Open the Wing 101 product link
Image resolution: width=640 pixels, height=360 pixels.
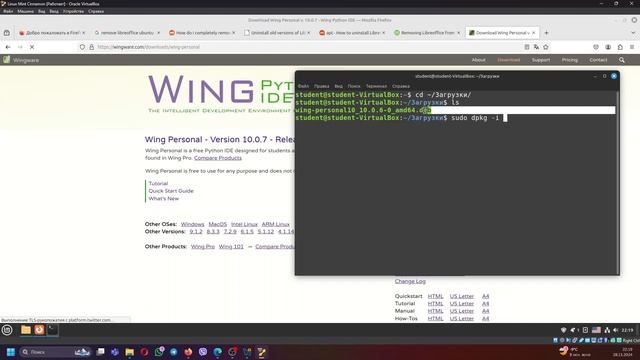coord(231,247)
